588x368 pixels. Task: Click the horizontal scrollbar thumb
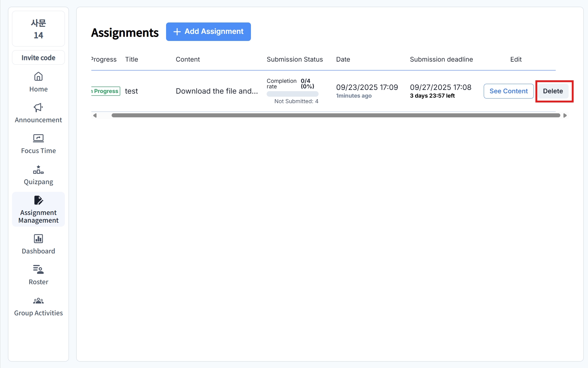[335, 115]
